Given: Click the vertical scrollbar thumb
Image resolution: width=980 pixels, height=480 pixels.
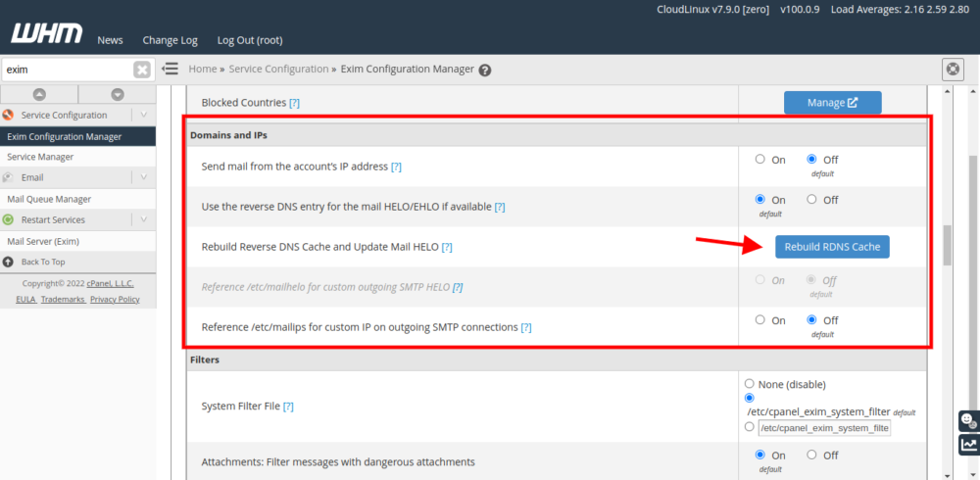Looking at the screenshot, I should pos(947,245).
